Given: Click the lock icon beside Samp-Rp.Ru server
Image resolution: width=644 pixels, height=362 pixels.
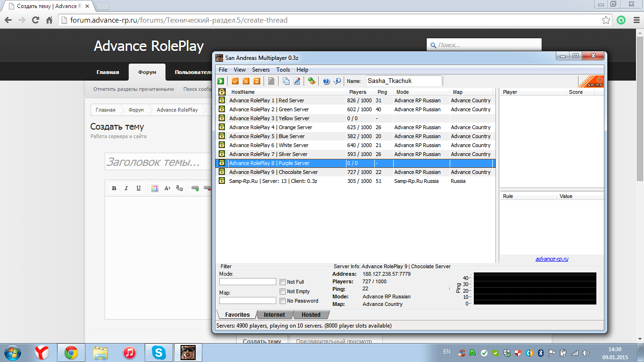Looking at the screenshot, I should 222,181.
